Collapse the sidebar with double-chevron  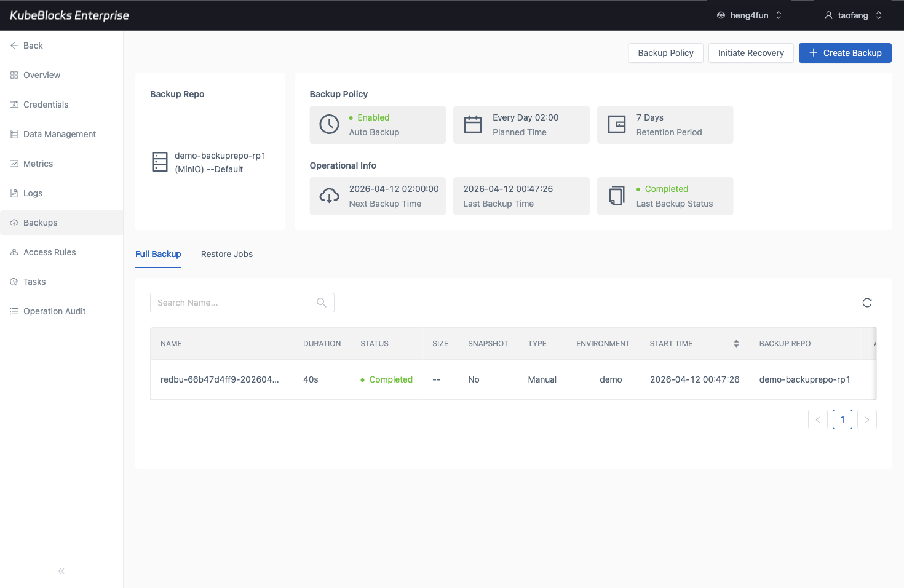coord(61,571)
